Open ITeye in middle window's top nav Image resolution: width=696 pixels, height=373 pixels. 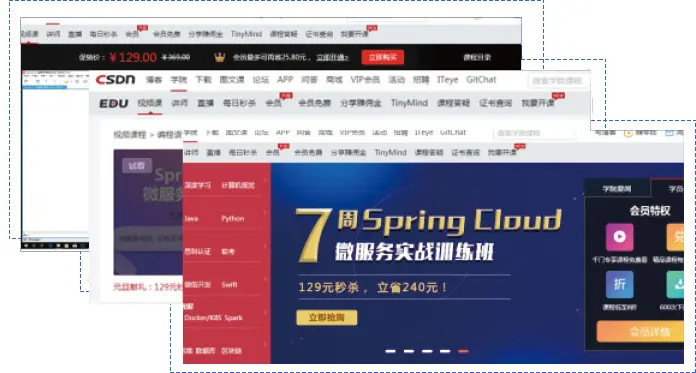pyautogui.click(x=448, y=80)
